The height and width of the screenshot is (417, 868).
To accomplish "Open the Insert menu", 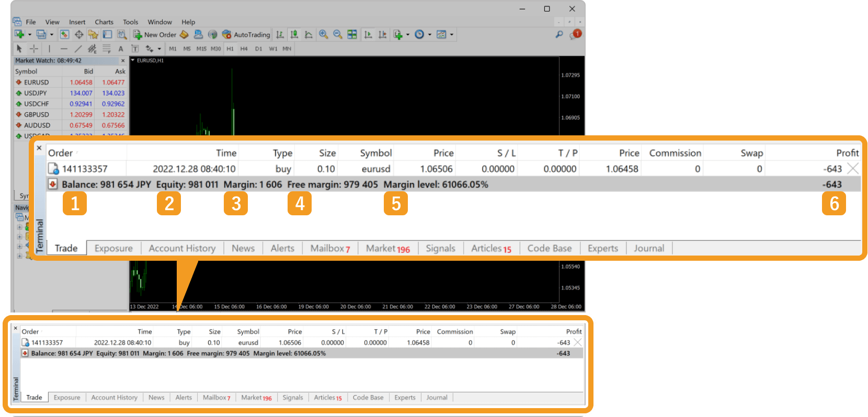I will coord(77,22).
